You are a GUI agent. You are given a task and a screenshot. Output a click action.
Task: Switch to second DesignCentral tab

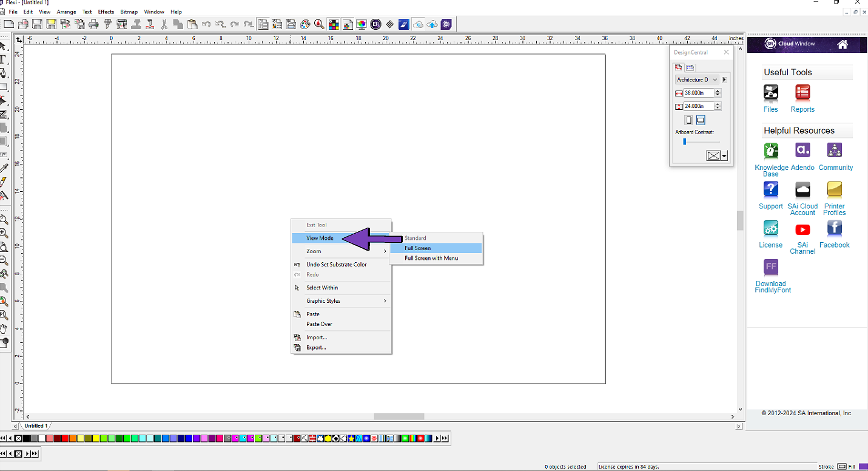point(690,67)
